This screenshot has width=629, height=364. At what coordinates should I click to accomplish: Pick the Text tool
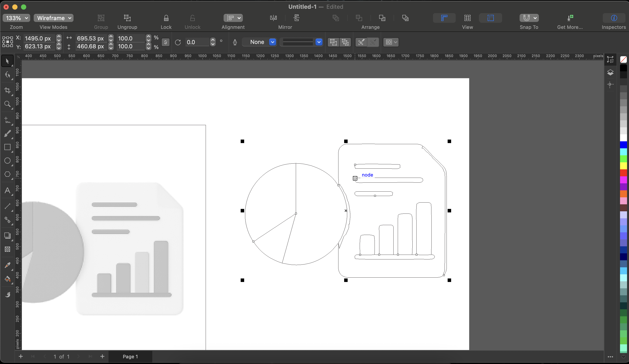pos(7,191)
